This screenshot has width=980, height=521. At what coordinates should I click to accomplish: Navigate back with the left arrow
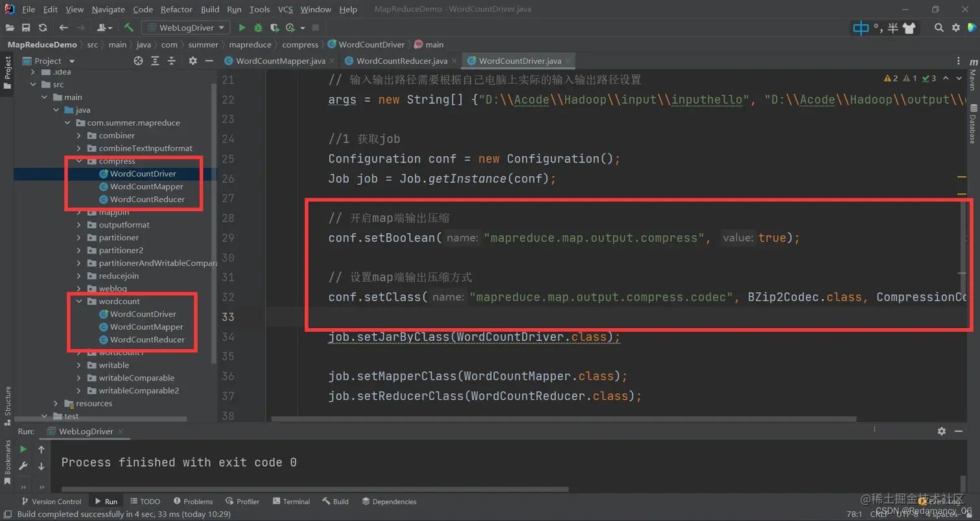[x=63, y=28]
